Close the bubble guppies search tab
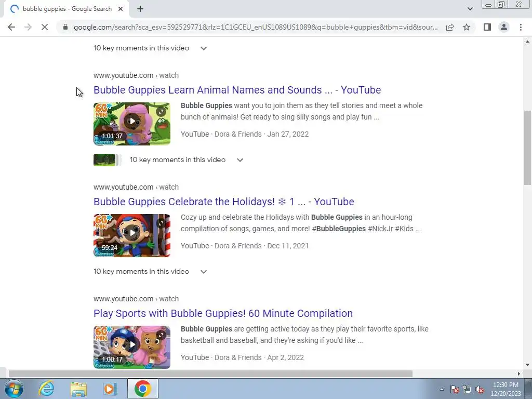This screenshot has width=532, height=399. pyautogui.click(x=121, y=9)
